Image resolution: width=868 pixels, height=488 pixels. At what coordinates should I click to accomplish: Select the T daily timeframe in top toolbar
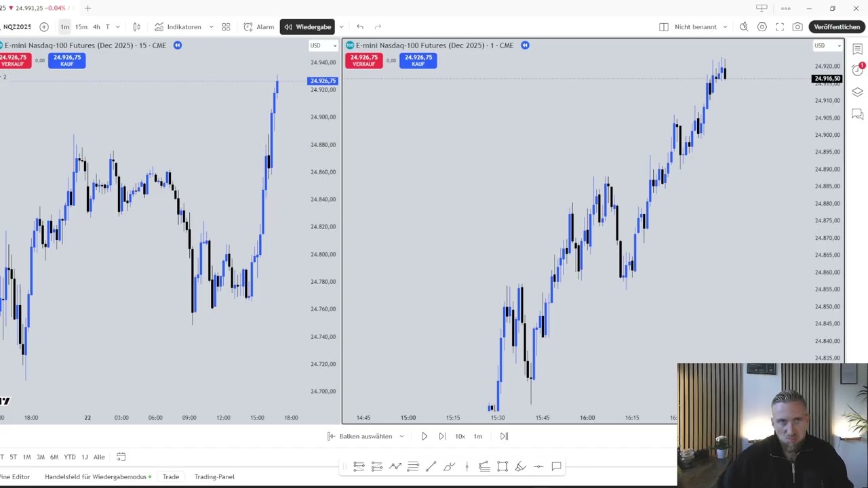[x=107, y=27]
